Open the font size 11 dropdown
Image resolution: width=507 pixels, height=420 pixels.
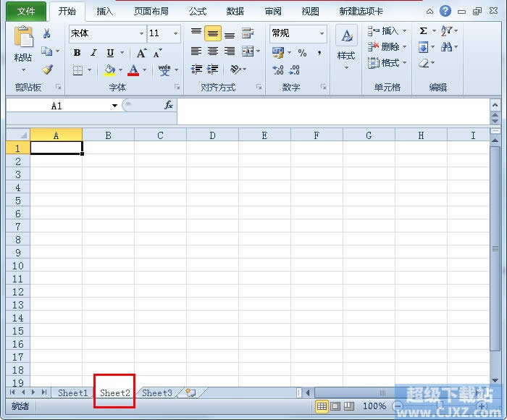175,33
